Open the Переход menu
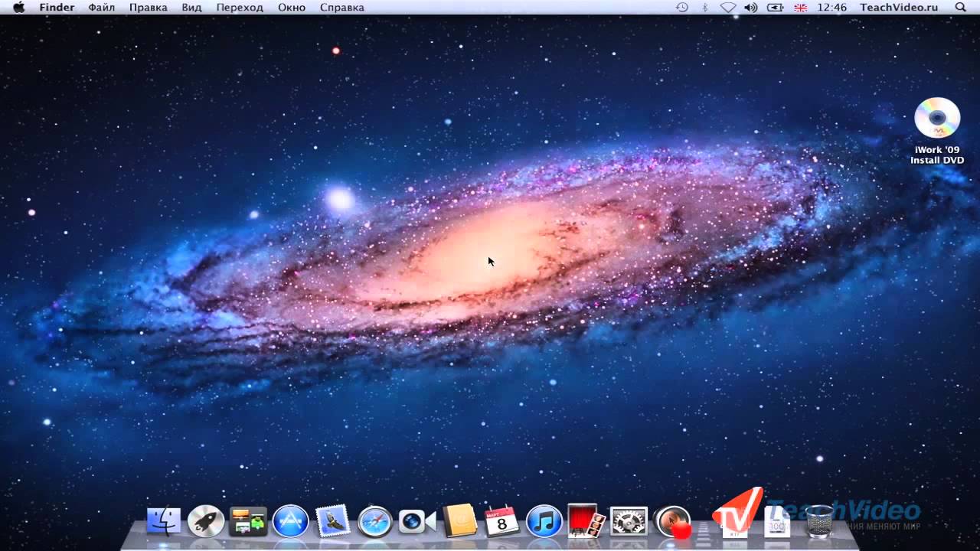The image size is (980, 551). point(240,7)
